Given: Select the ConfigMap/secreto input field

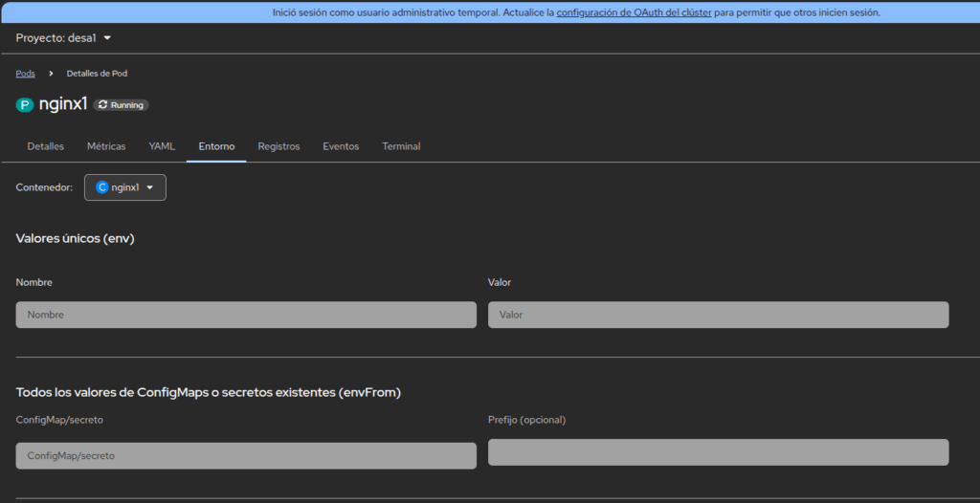Looking at the screenshot, I should coord(246,456).
